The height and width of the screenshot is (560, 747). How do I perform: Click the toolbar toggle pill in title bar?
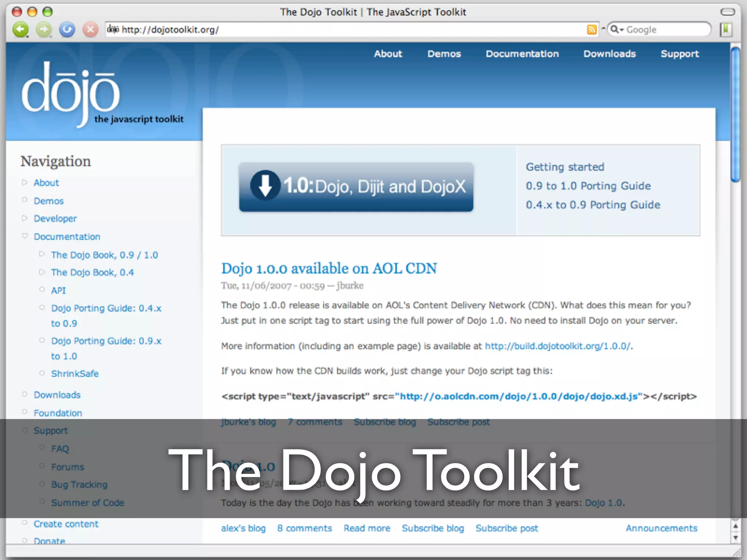pos(728,12)
